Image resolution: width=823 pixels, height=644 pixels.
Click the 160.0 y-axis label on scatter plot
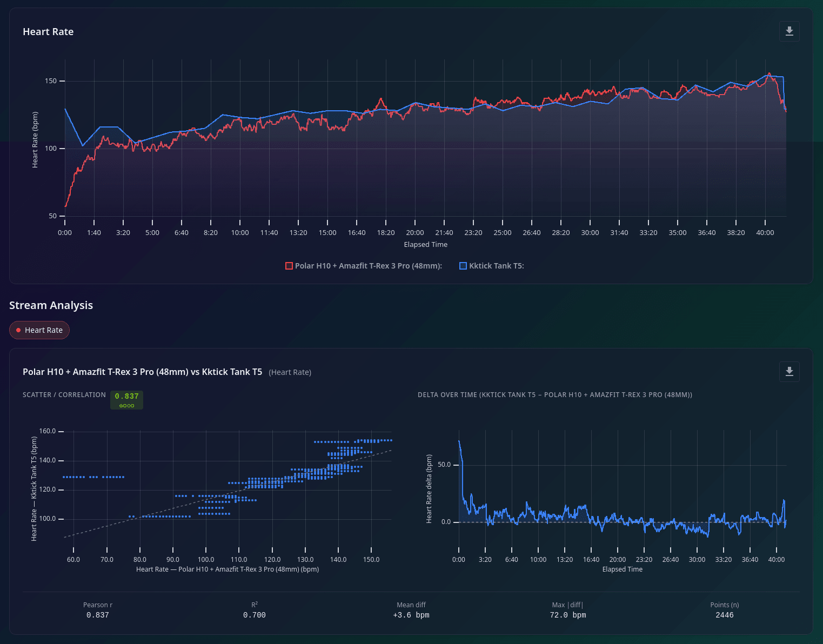coord(48,431)
